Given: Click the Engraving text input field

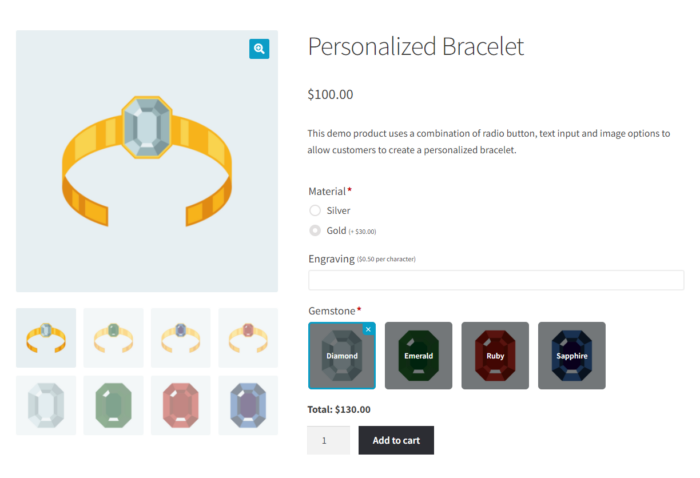Looking at the screenshot, I should click(x=496, y=280).
